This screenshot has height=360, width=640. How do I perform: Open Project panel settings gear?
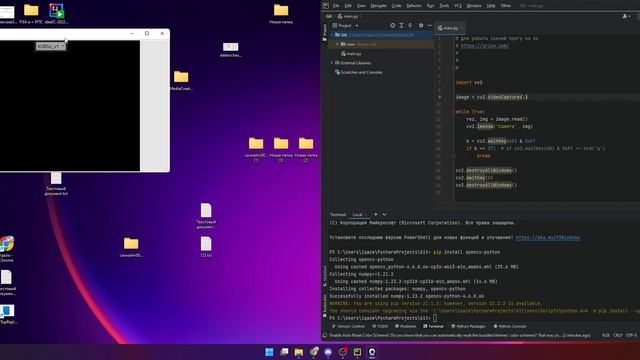click(421, 25)
